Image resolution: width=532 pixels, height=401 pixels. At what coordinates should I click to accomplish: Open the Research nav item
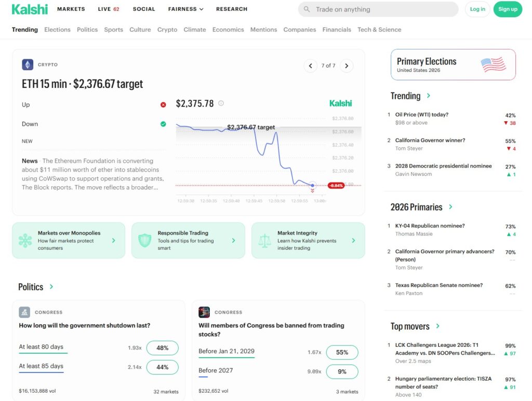pyautogui.click(x=232, y=9)
